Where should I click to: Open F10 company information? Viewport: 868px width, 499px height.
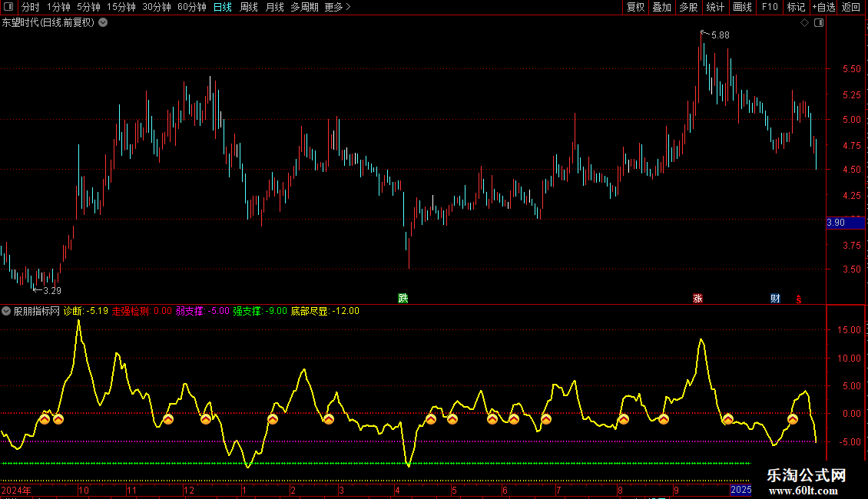(769, 8)
